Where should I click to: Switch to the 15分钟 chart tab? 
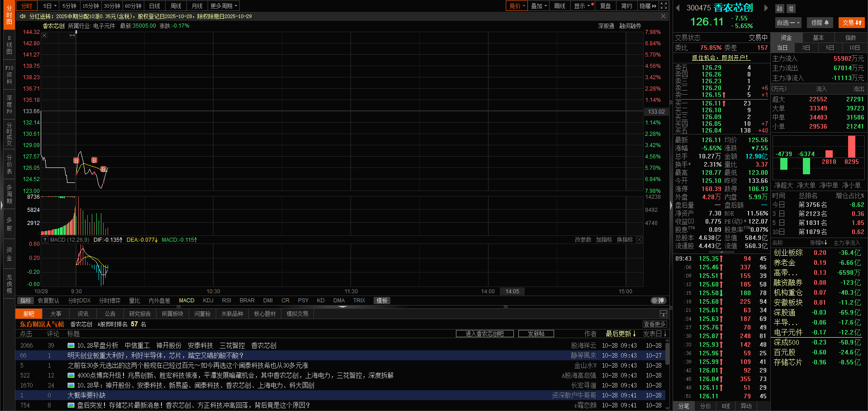click(90, 6)
